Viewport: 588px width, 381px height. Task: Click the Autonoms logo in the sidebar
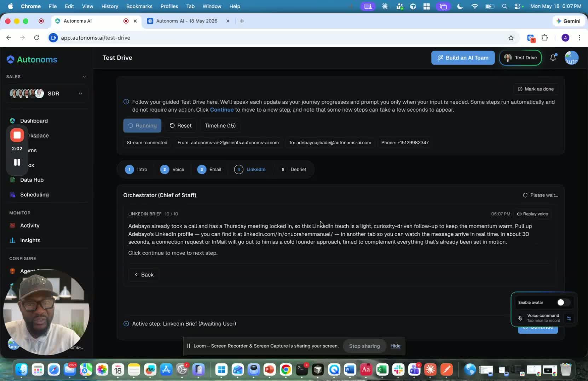(32, 59)
